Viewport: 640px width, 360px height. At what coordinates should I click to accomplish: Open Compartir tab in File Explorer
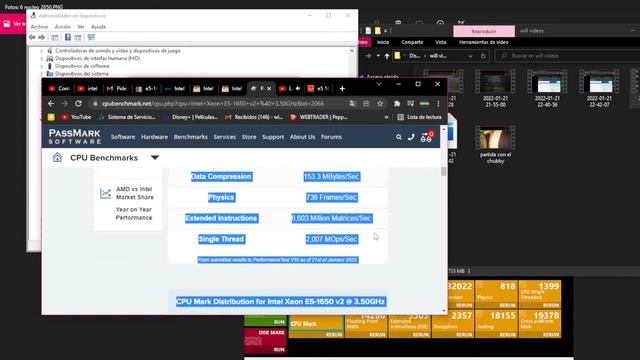(x=412, y=42)
